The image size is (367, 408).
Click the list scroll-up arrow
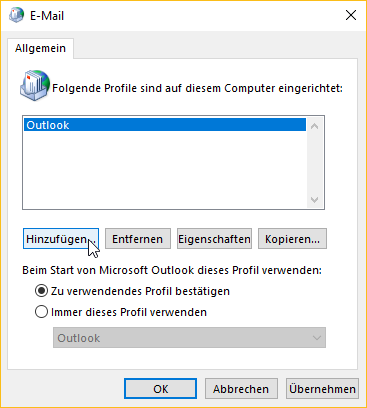point(314,126)
